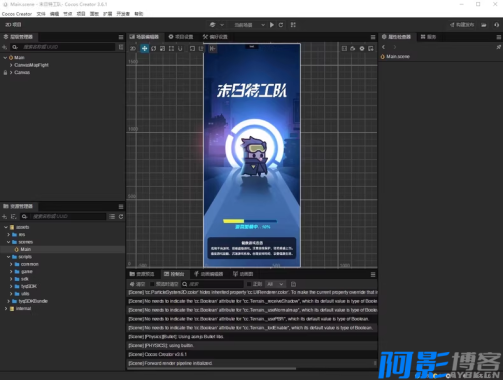Click the Assets search field
Viewport: 503px width, 380px height.
[x=63, y=217]
